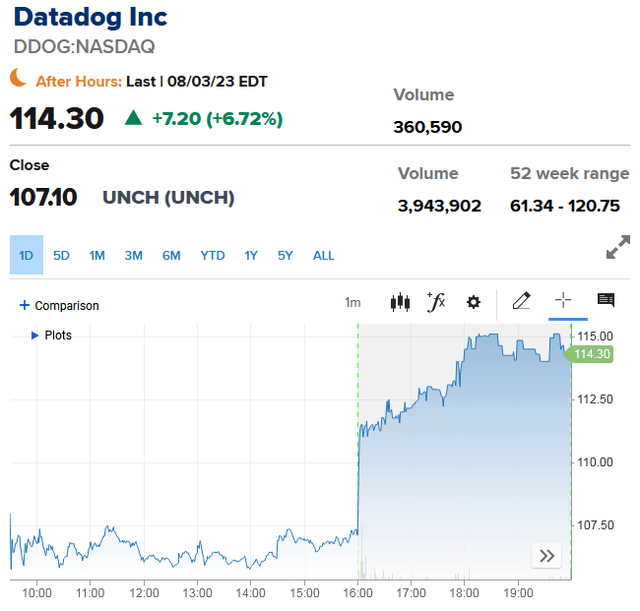Select the 1D time range tab

[x=27, y=255]
